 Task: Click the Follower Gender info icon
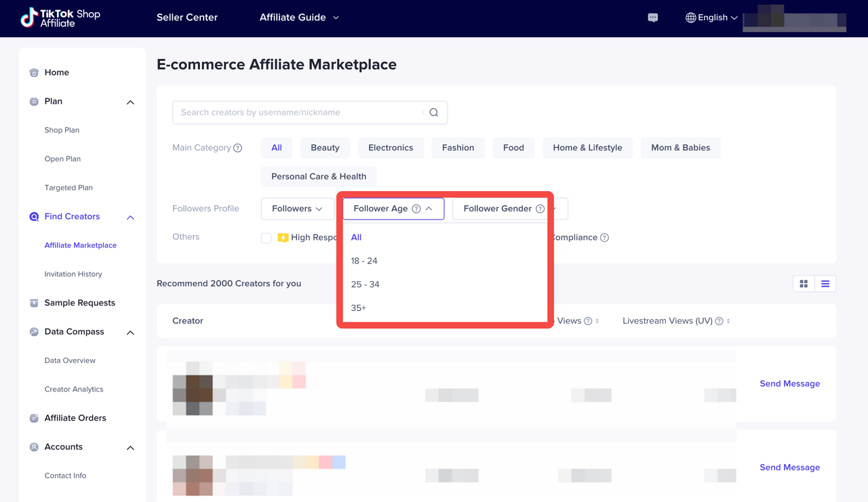pos(540,209)
